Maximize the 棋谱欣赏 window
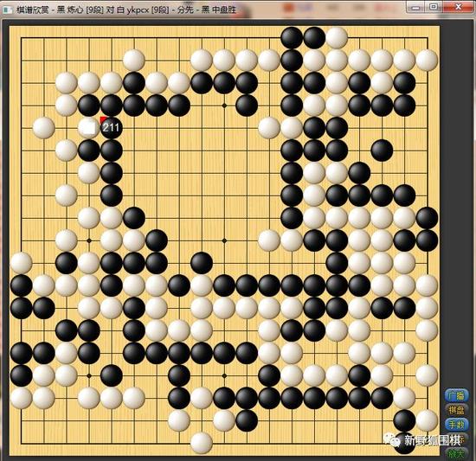Image resolution: width=476 pixels, height=461 pixels. (x=434, y=7)
